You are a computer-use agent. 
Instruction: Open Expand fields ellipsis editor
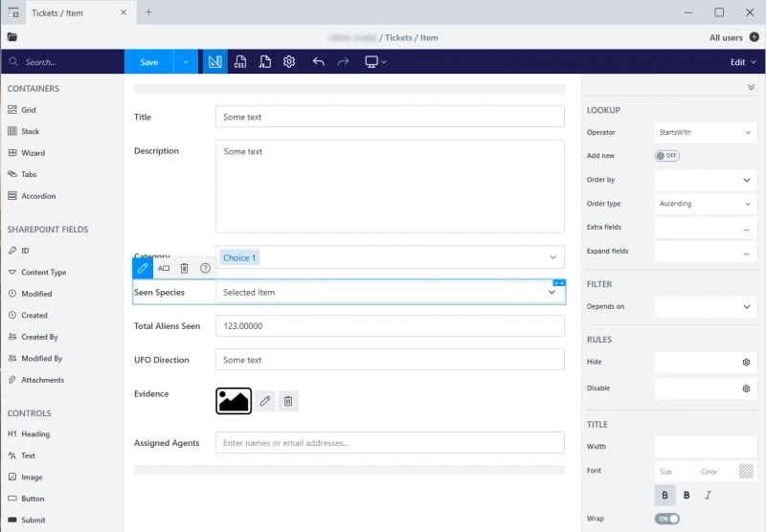tap(746, 253)
